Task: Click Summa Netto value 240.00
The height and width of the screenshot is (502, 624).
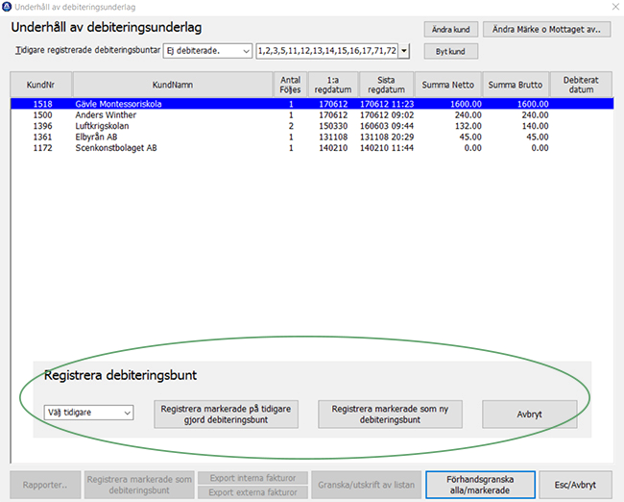Action: 468,115
